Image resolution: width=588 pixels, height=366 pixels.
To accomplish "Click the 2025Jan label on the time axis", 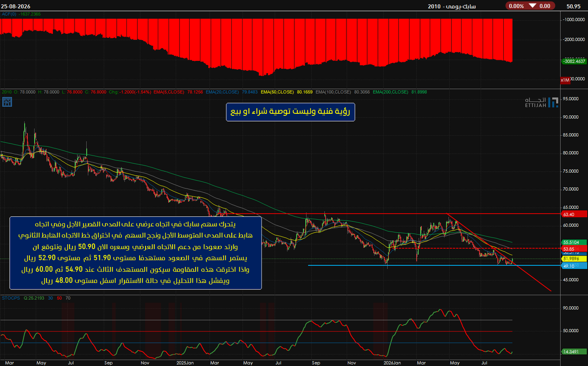I will tap(186, 363).
